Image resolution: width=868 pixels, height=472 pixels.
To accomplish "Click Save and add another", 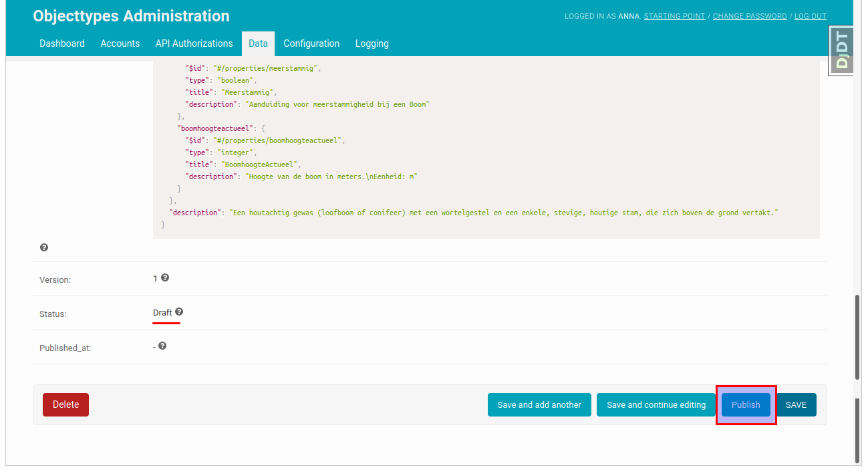I will pos(539,404).
